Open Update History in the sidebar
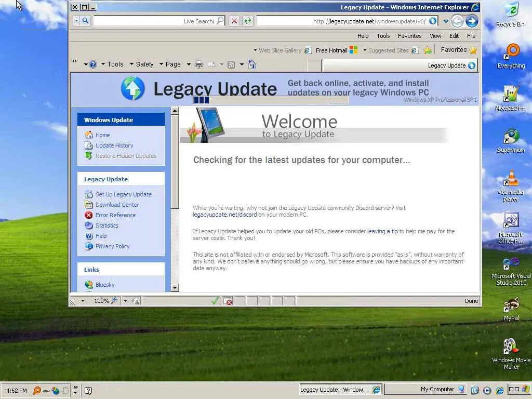 (x=114, y=145)
